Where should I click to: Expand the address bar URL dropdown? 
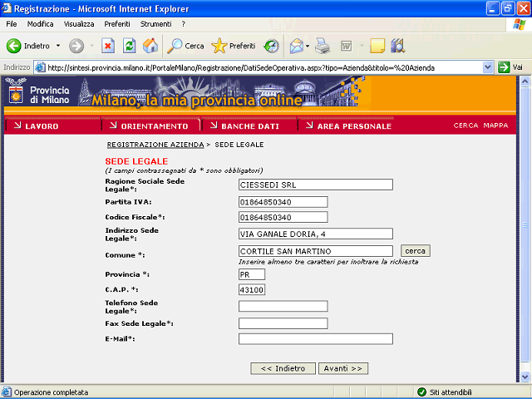[488, 67]
